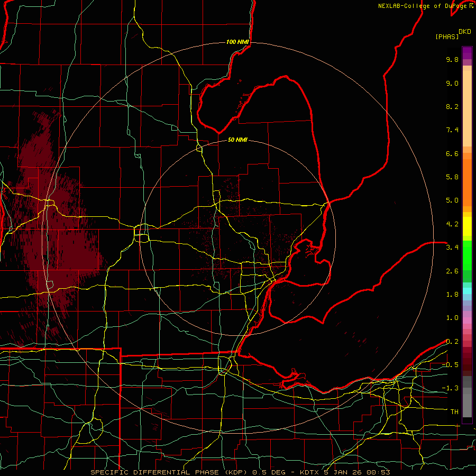Click the orange segment of the color bar
Viewport: 476px width, 476px height.
467,183
